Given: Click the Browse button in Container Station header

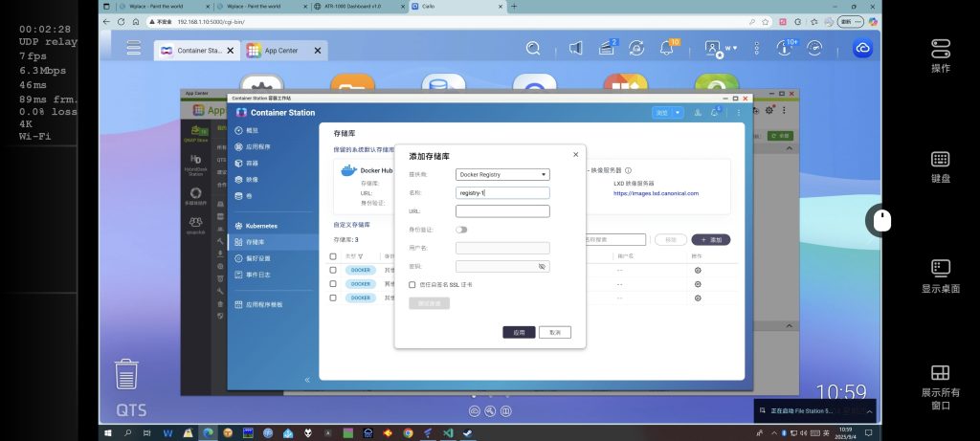Looking at the screenshot, I should pos(662,113).
